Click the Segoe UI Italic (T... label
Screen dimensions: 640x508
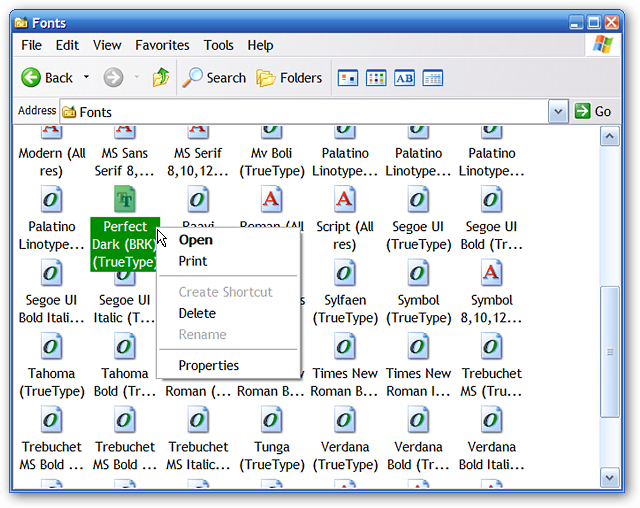pos(124,309)
